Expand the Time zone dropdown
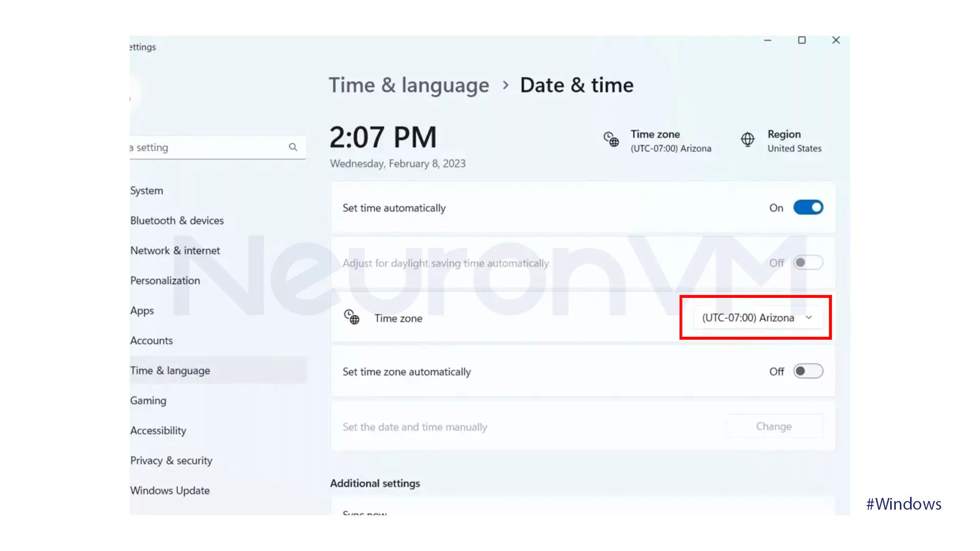980x551 pixels. coord(754,317)
